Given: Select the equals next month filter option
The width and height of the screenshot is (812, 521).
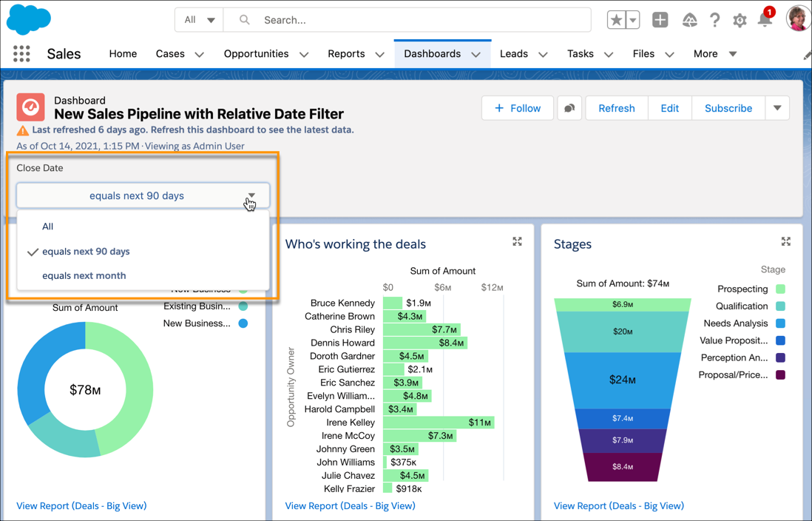Looking at the screenshot, I should pos(84,275).
